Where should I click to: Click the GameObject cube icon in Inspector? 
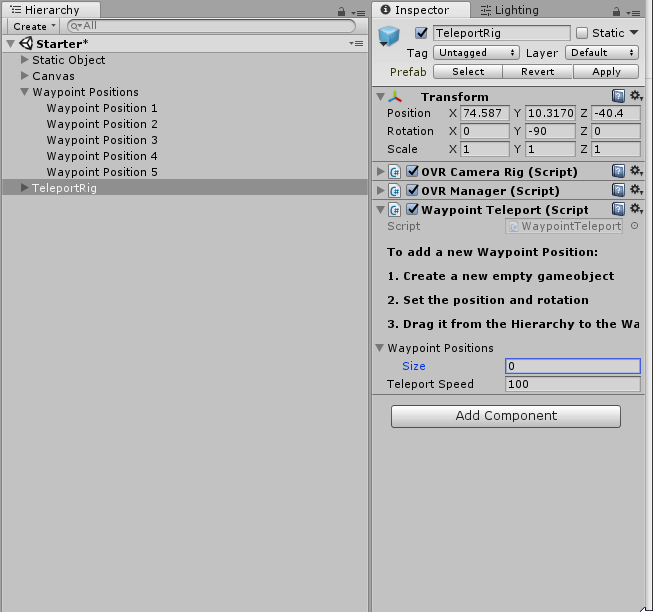[391, 37]
